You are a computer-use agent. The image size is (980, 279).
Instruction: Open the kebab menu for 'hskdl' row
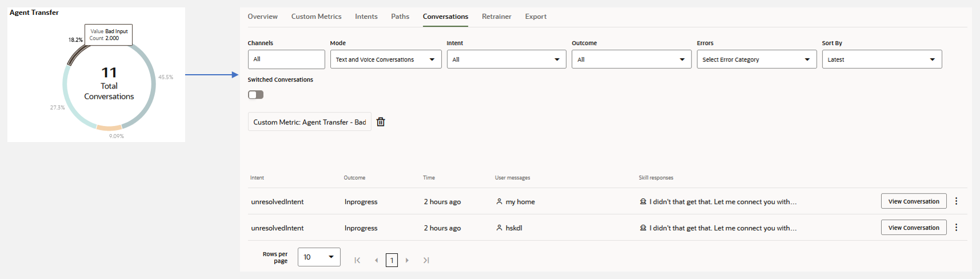tap(956, 228)
